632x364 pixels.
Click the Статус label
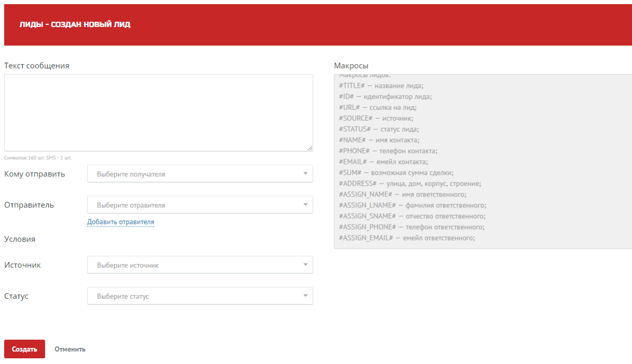point(16,296)
